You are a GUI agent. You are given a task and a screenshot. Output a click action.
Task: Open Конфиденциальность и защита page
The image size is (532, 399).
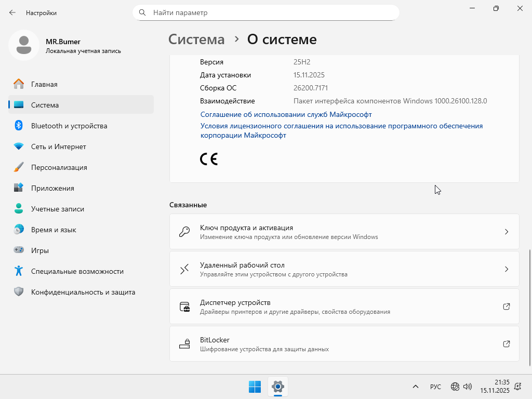click(x=83, y=292)
